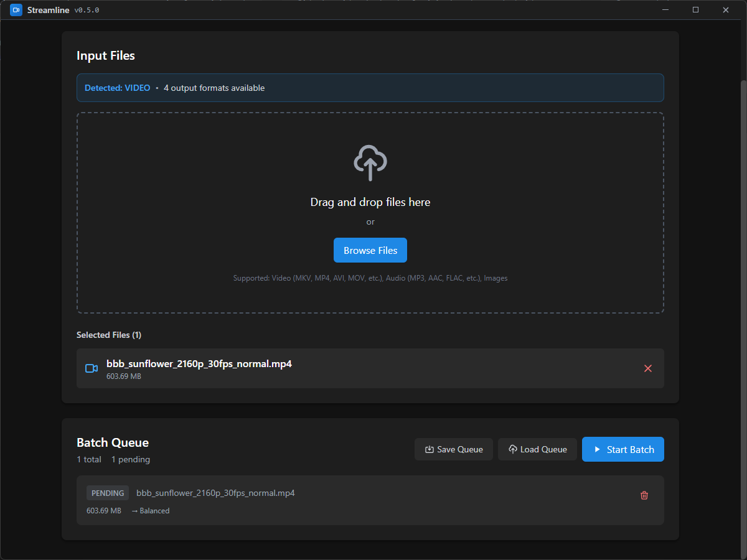Click the Browse Files button
The width and height of the screenshot is (747, 560).
[x=370, y=250]
